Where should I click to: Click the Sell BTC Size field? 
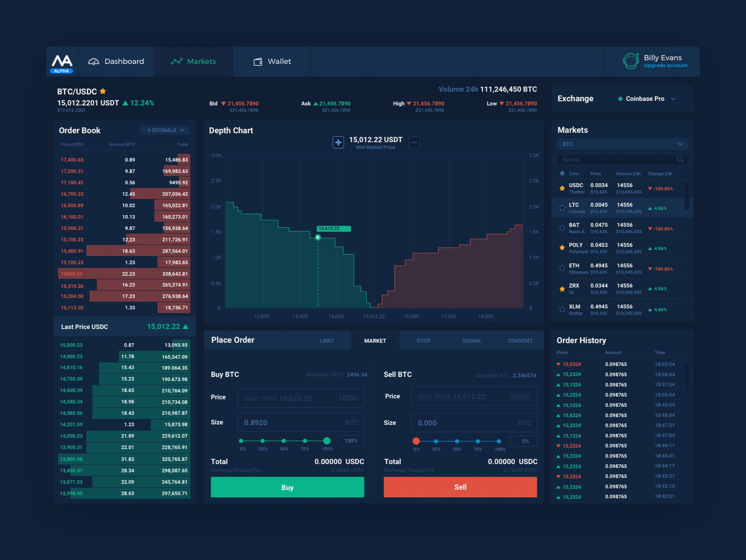click(x=474, y=423)
